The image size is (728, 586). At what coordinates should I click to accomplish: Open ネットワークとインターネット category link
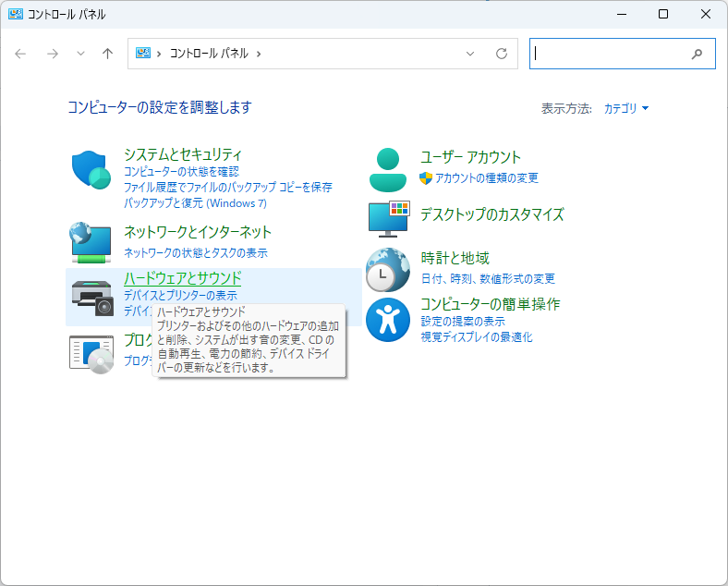tap(198, 232)
